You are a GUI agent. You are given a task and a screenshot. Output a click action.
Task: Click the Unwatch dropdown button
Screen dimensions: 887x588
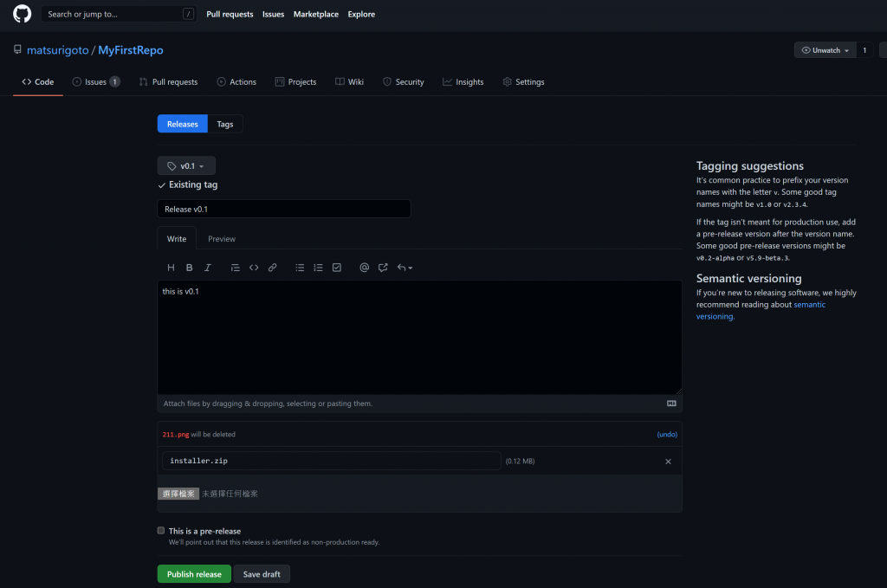click(825, 50)
